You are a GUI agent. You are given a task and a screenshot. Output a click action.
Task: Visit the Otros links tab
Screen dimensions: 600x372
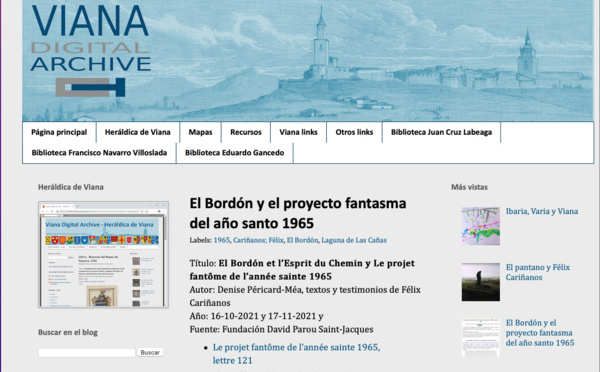click(354, 132)
